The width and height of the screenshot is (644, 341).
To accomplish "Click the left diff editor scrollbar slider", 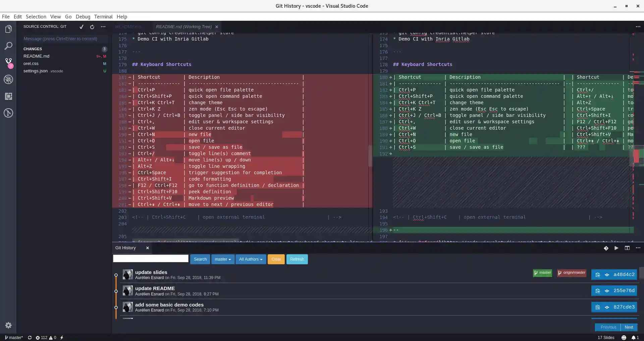I will click(370, 156).
